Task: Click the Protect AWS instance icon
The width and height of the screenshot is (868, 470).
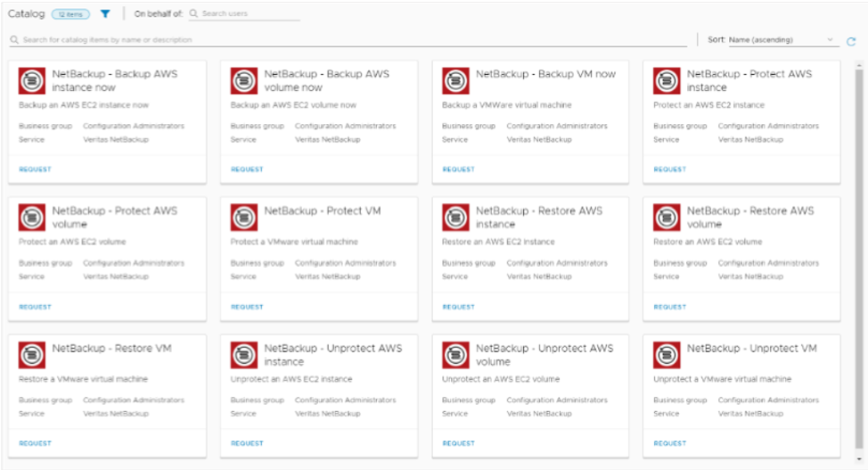Action: pos(667,81)
